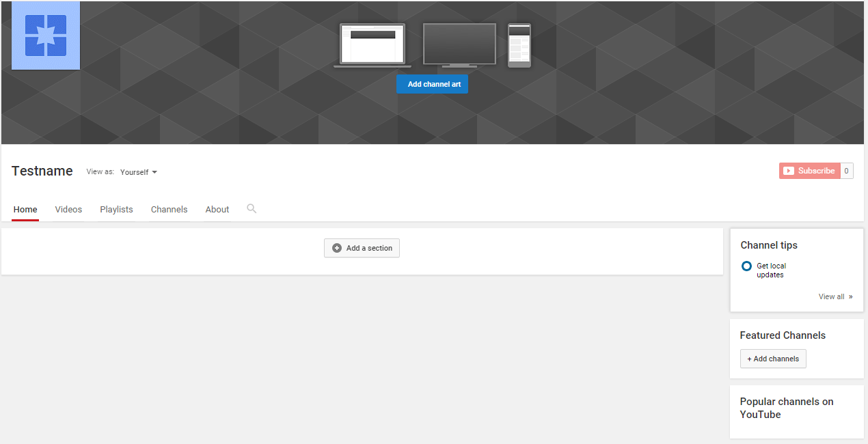The image size is (868, 444).
Task: Select the Home tab
Action: [x=25, y=209]
